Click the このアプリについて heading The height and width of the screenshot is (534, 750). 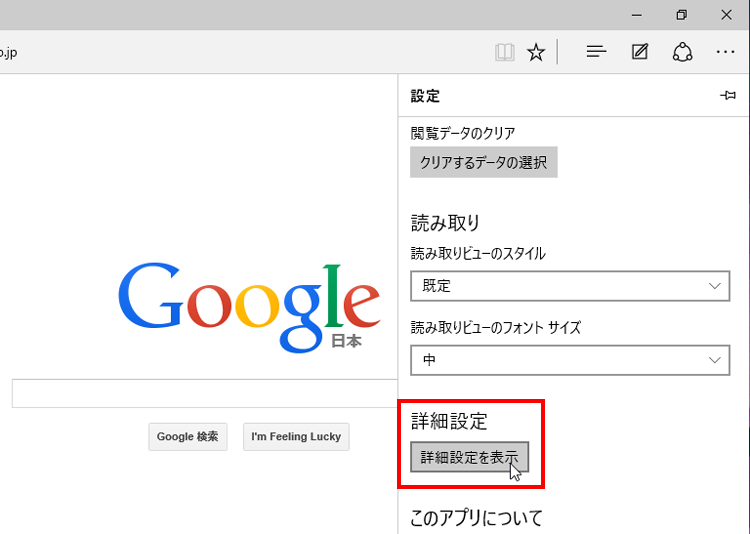(476, 517)
